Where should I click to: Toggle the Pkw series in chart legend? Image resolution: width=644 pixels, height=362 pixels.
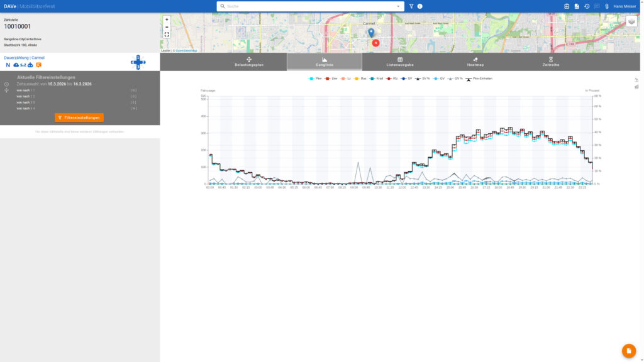pyautogui.click(x=315, y=79)
